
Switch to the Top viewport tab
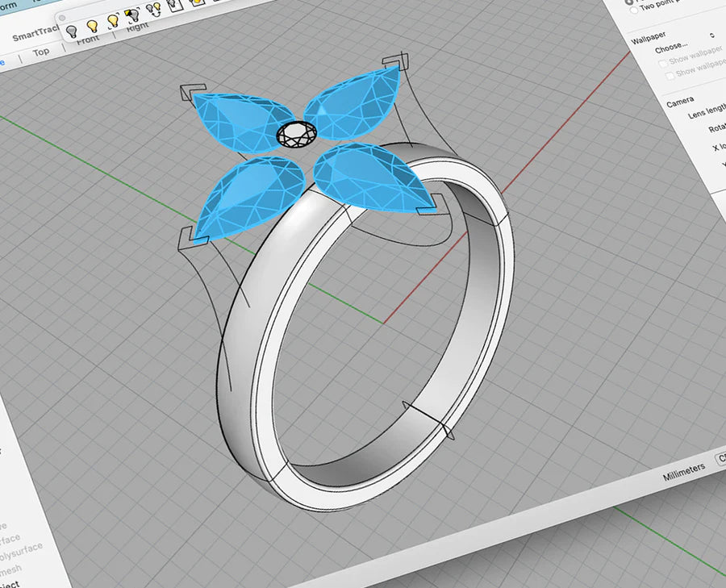pyautogui.click(x=41, y=52)
